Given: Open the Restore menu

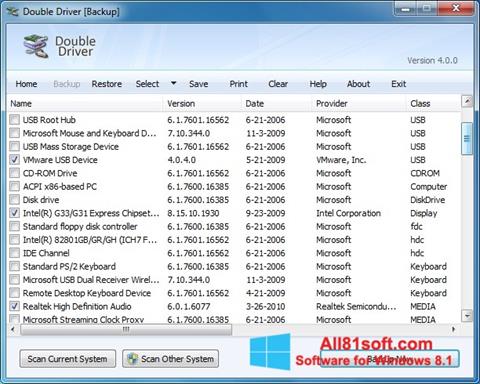Looking at the screenshot, I should tap(107, 84).
